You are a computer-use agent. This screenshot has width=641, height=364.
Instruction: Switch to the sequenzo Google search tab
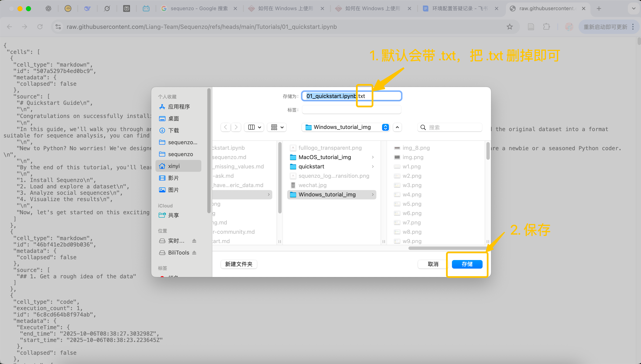[x=199, y=8]
